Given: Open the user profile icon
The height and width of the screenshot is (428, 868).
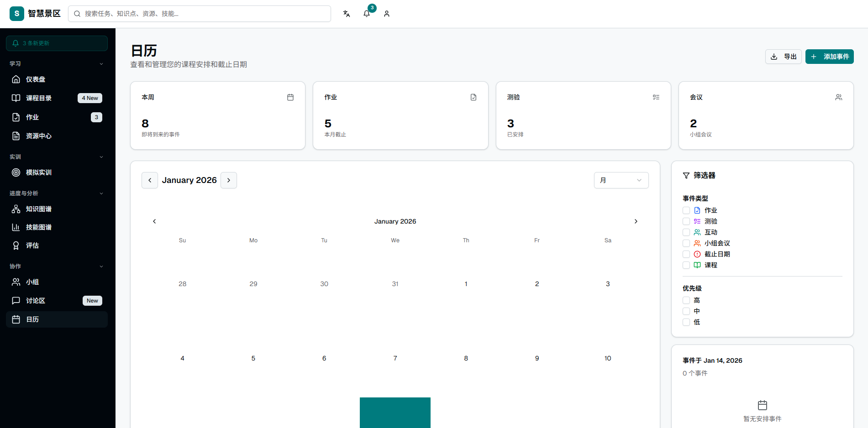Looking at the screenshot, I should coord(387,14).
